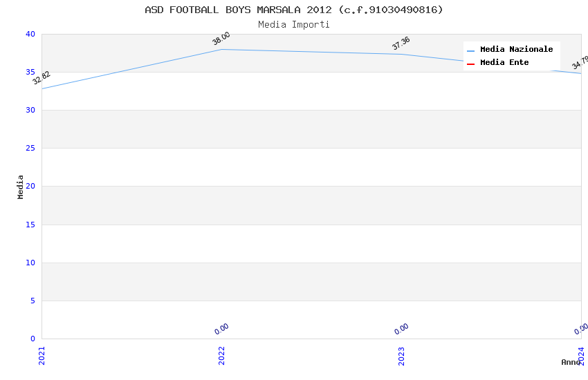Click the 37.36 data point label

401,44
